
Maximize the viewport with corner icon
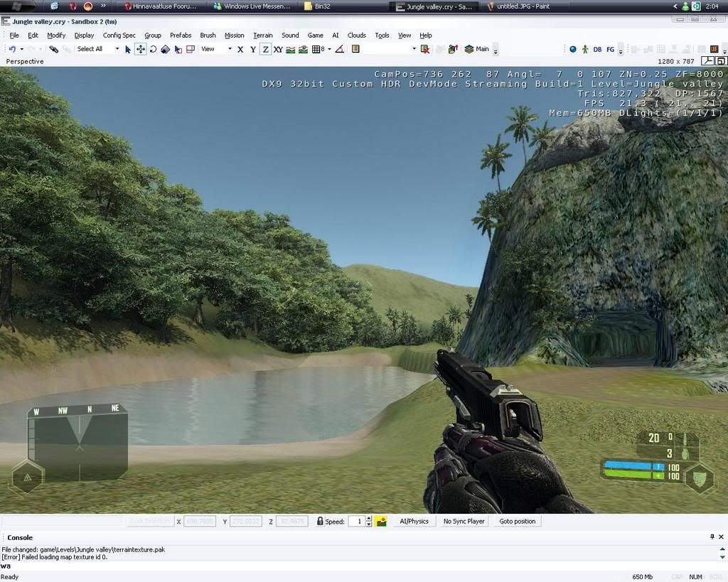coord(721,61)
